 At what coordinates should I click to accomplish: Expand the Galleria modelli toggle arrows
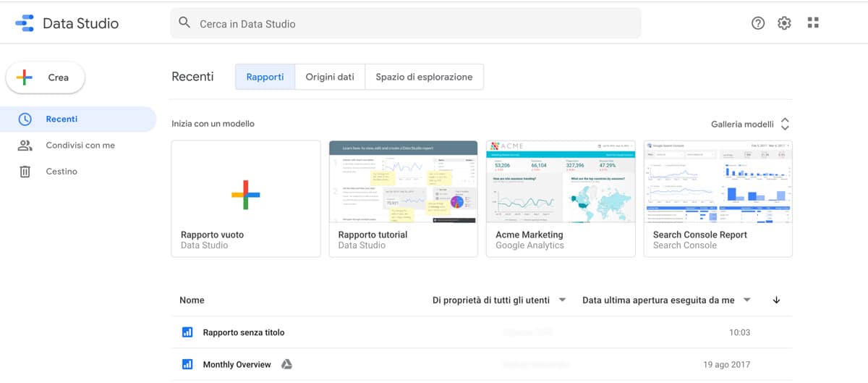[x=785, y=124]
